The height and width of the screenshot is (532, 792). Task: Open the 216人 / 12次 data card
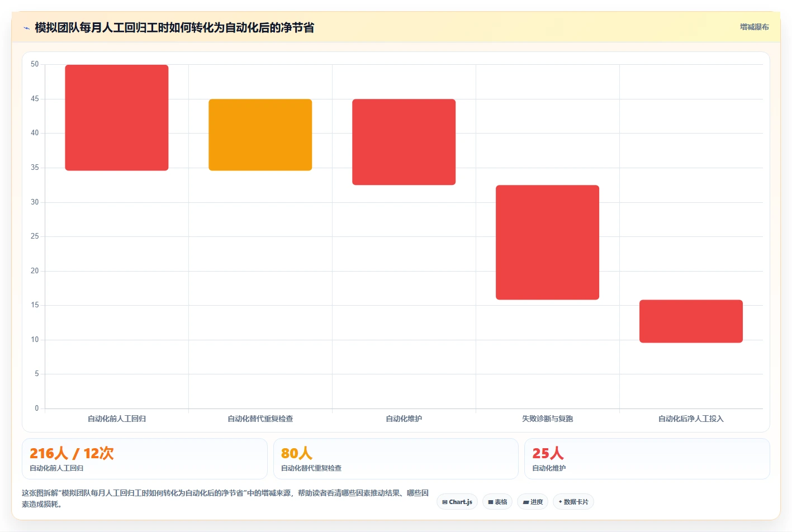[145, 459]
